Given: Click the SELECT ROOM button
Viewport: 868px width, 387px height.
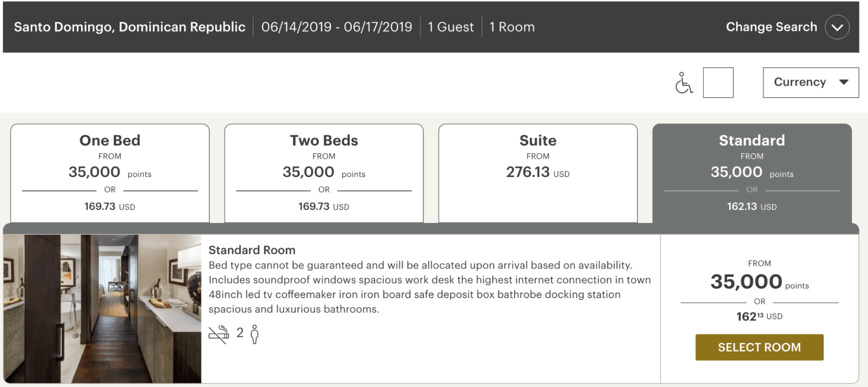Looking at the screenshot, I should coord(759,347).
